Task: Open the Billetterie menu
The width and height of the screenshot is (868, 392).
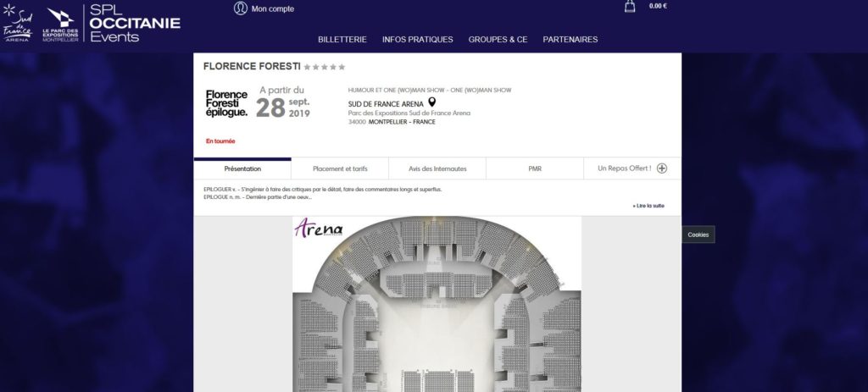Action: tap(342, 39)
